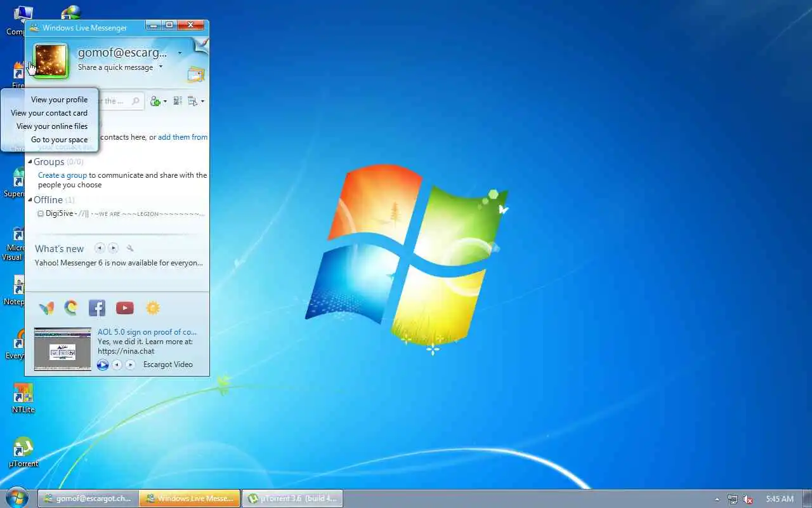
Task: Open the MSN butterfly tab icon
Action: pyautogui.click(x=46, y=309)
